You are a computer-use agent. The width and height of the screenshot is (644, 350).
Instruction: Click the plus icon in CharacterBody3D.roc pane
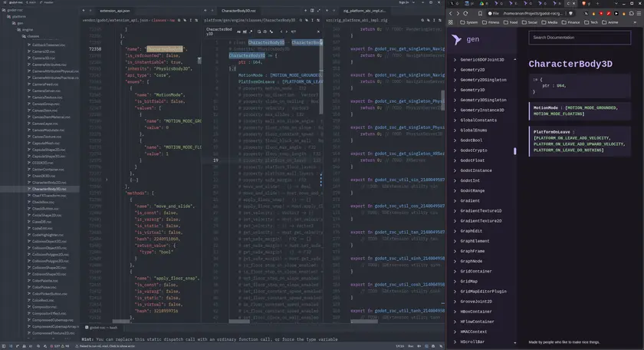[305, 11]
